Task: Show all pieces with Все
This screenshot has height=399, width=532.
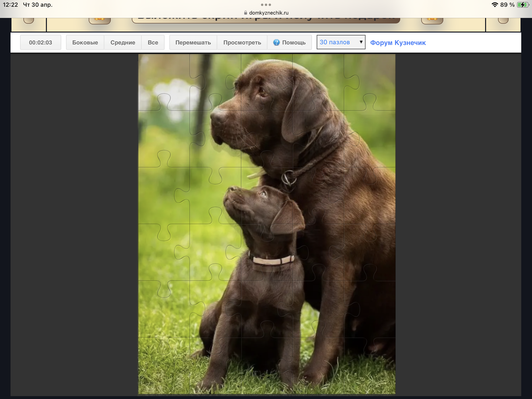Action: (x=153, y=43)
